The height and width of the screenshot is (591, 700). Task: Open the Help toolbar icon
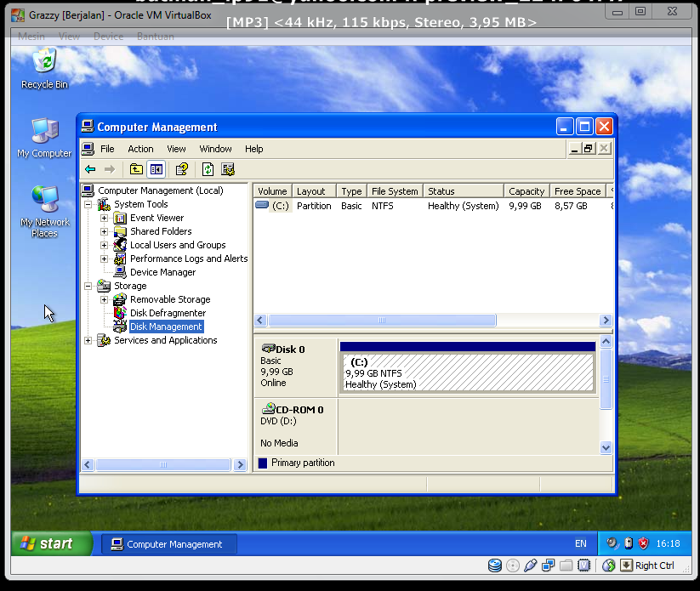[x=182, y=169]
